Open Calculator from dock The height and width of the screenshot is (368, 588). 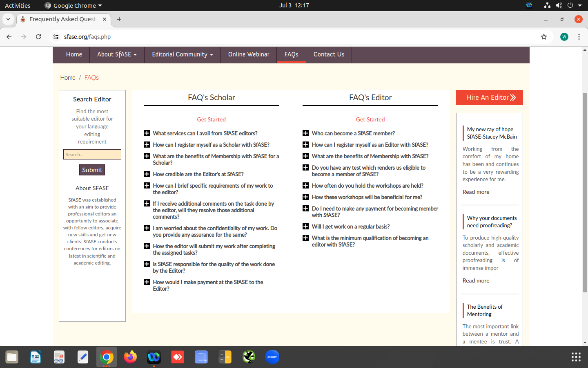point(225,357)
